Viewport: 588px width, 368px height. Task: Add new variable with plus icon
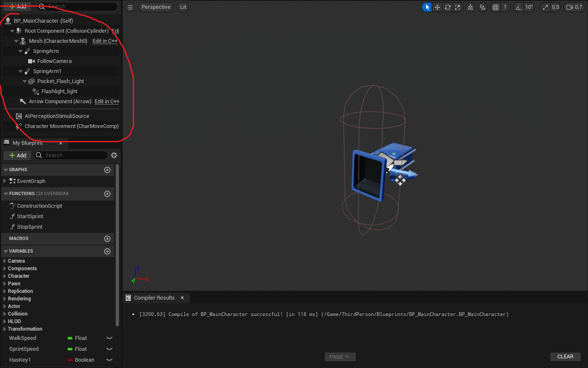[107, 251]
